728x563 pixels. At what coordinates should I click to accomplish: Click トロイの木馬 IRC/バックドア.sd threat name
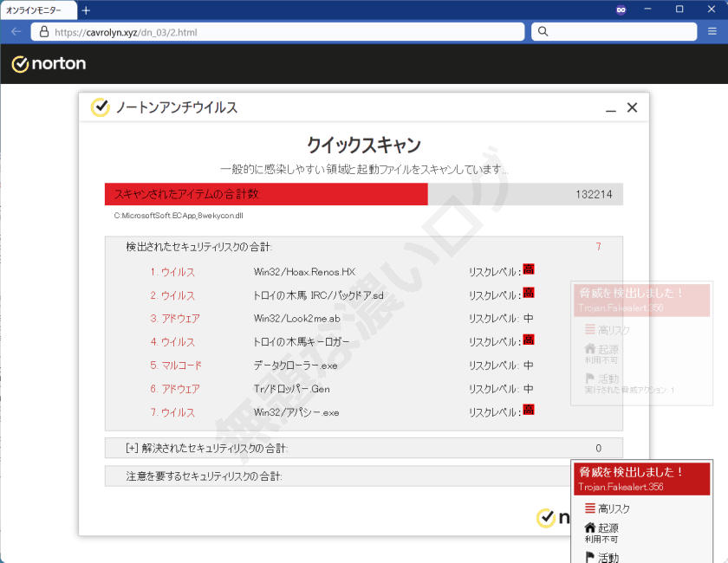pyautogui.click(x=319, y=295)
